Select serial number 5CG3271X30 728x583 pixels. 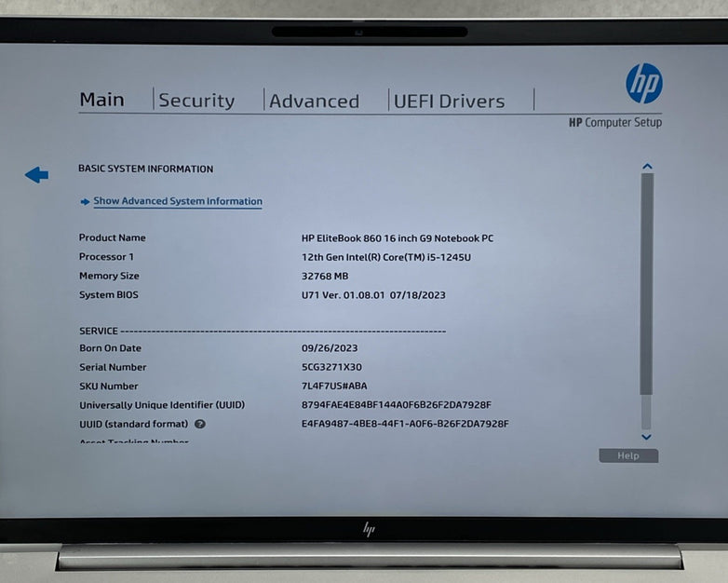click(x=331, y=367)
